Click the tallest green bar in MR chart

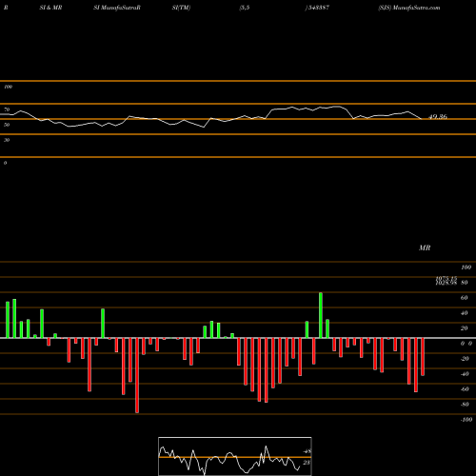321,315
